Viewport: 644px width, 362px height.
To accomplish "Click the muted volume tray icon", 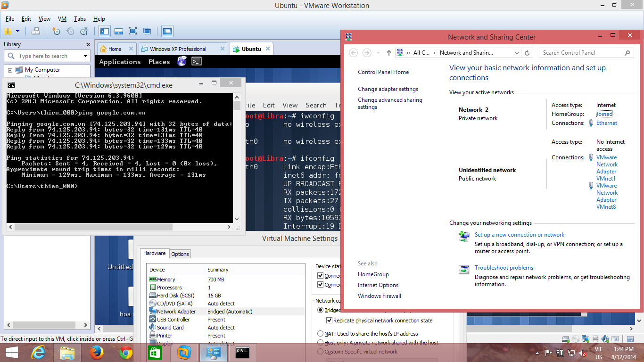I will 584,353.
